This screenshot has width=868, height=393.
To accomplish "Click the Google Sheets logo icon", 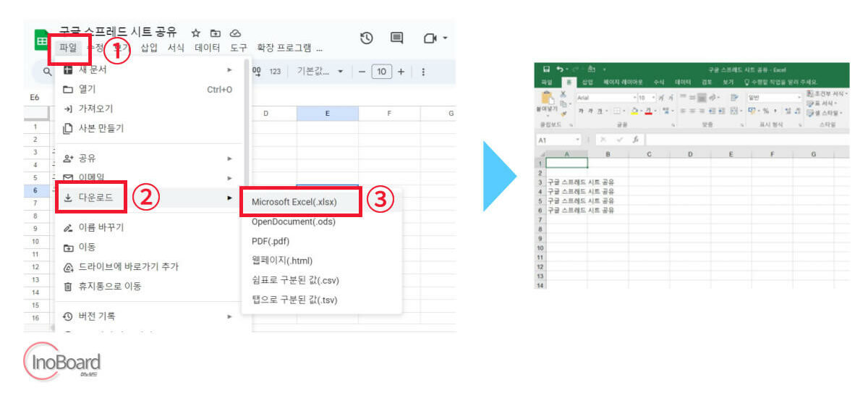I will 41,41.
